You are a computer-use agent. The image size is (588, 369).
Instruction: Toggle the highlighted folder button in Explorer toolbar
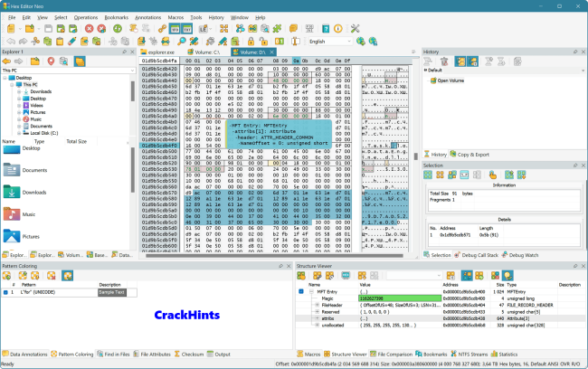(80, 61)
